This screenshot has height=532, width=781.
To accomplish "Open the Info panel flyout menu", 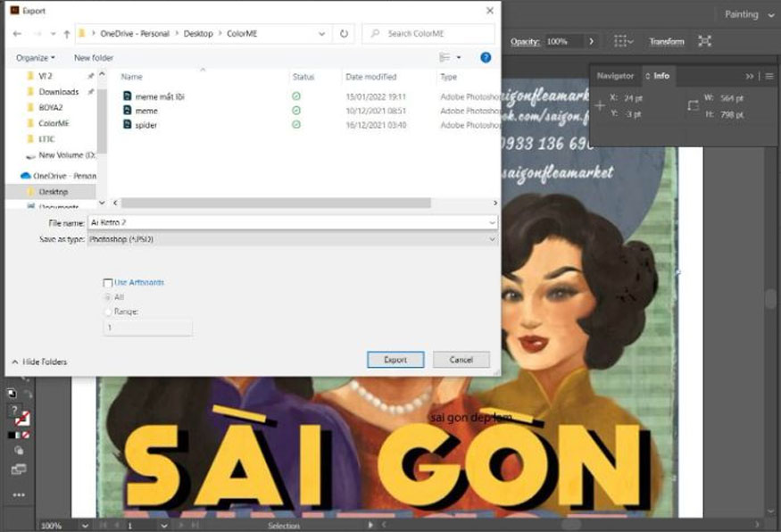I will (x=771, y=76).
